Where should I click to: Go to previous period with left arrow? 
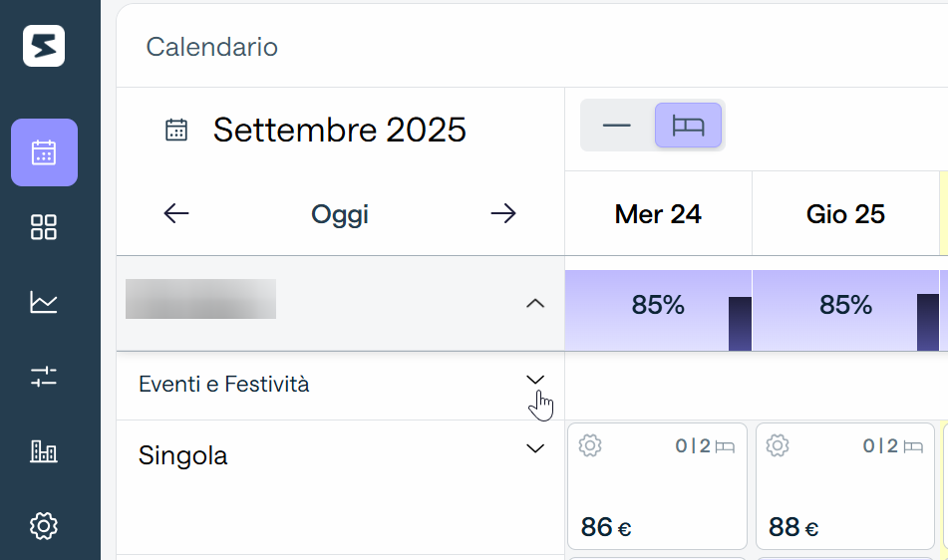click(175, 213)
